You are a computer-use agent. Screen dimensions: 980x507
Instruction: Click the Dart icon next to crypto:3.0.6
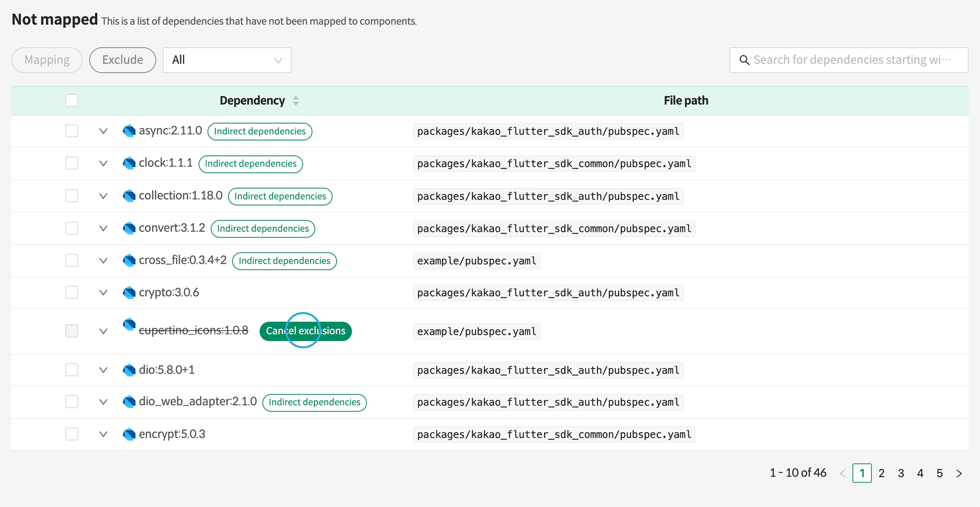[x=129, y=292]
